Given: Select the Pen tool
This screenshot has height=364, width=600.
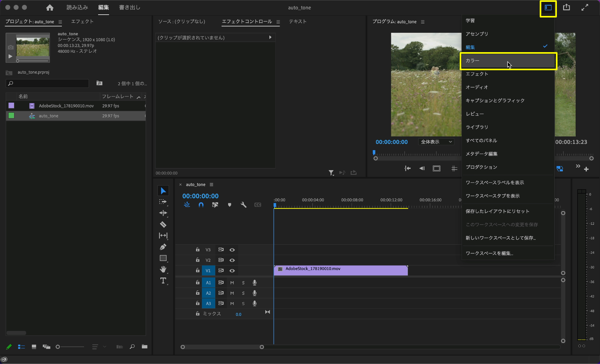Looking at the screenshot, I should 163,247.
